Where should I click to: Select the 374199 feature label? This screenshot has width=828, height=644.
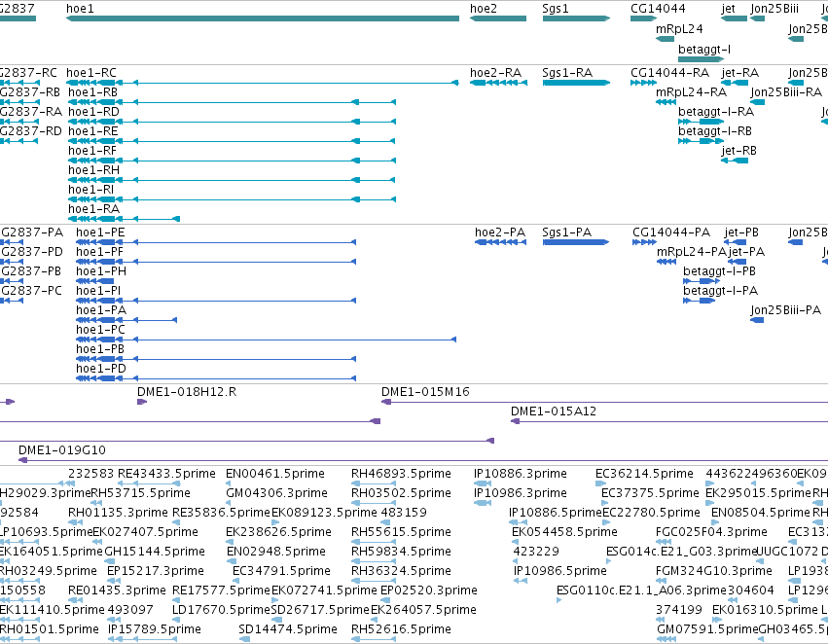tap(679, 610)
